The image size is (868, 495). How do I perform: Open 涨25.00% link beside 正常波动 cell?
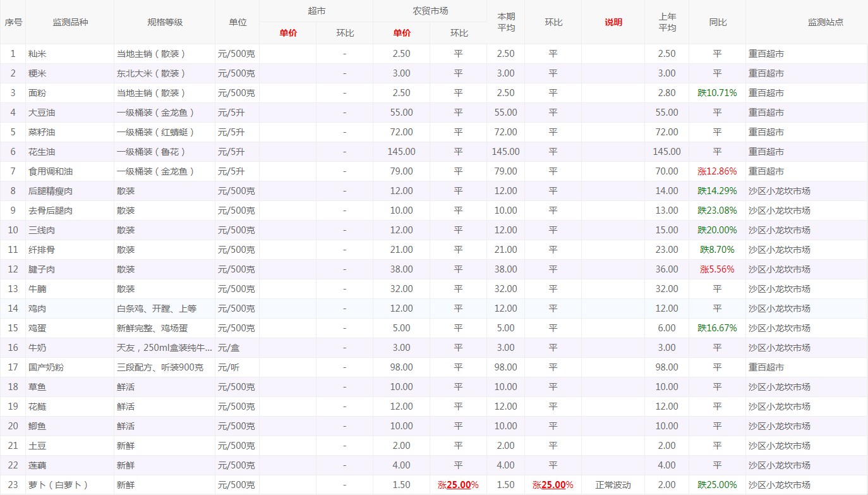[553, 485]
